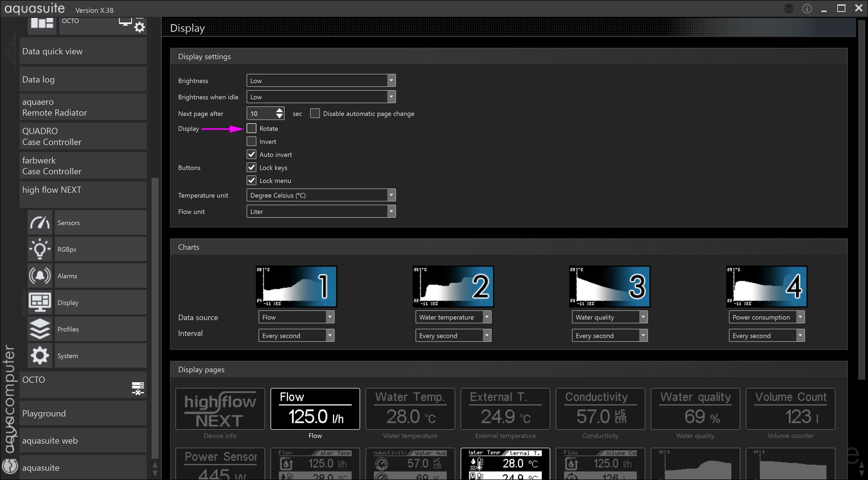The width and height of the screenshot is (868, 480).
Task: Expand the Brightness dropdown
Action: click(391, 80)
